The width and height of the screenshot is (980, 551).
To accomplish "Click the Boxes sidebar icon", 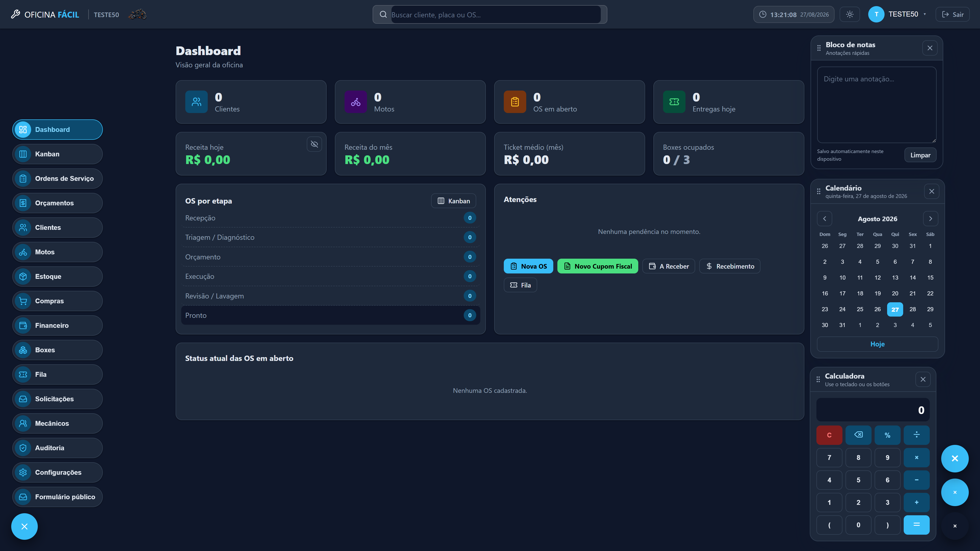I will [23, 350].
